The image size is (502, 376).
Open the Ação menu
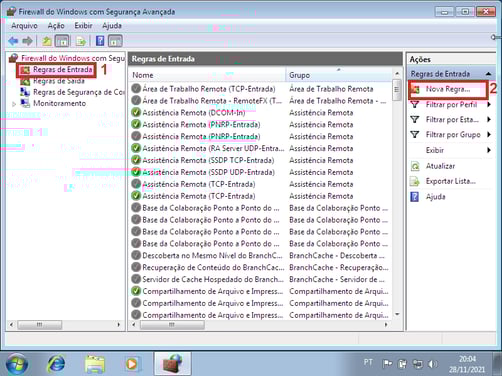[x=56, y=26]
